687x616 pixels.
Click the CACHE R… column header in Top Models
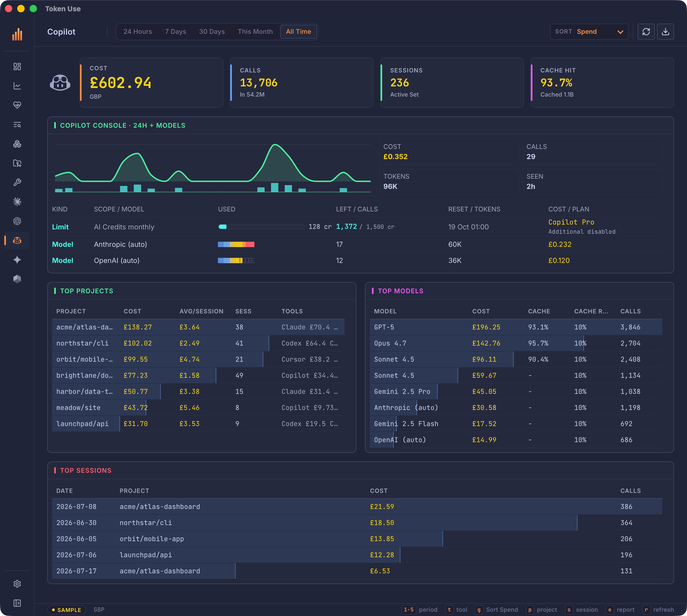[x=591, y=311]
